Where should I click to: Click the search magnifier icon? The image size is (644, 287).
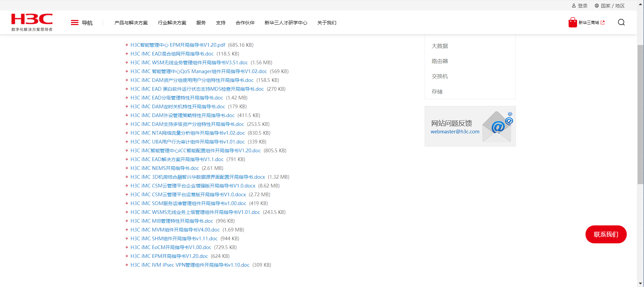621,22
